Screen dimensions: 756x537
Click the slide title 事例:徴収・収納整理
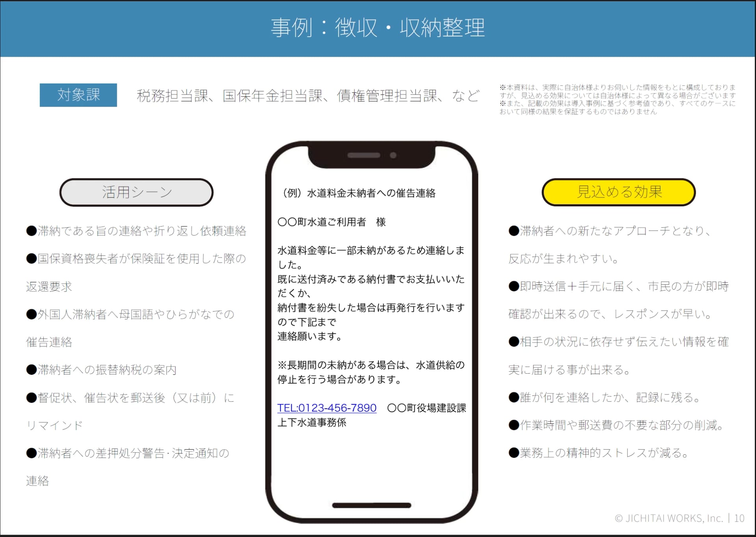(378, 28)
